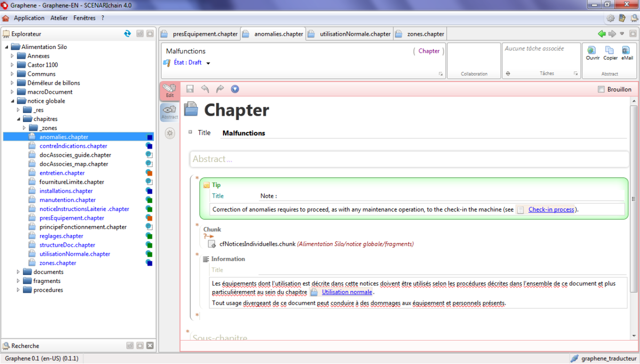640x364 pixels.
Task: Select contreIndications.chapter in the tree
Action: (x=73, y=146)
